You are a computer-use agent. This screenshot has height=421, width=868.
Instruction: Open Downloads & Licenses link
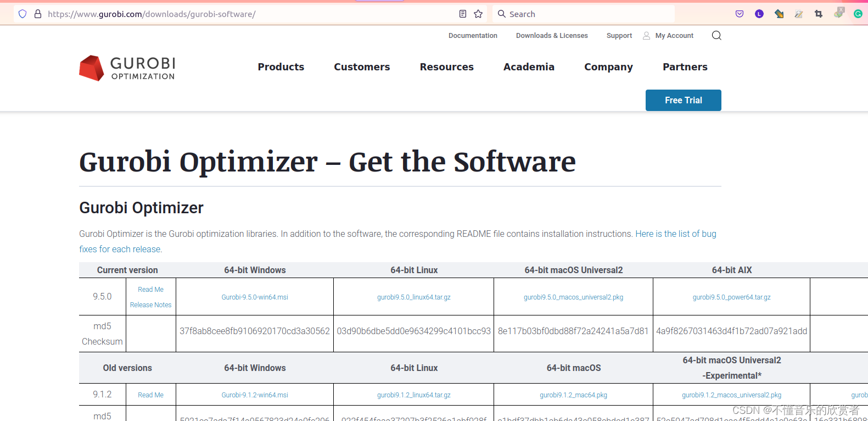coord(552,36)
